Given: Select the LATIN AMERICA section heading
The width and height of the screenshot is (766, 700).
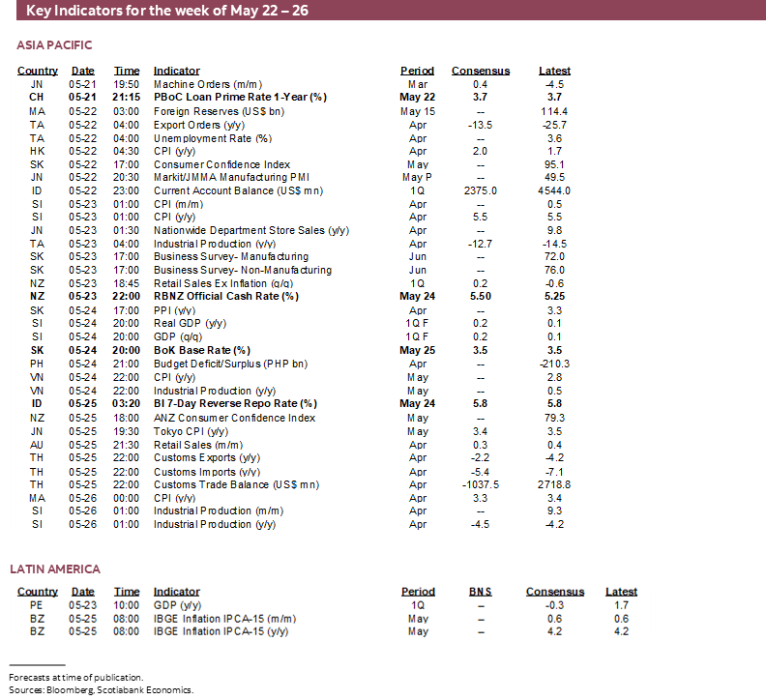Looking at the screenshot, I should pyautogui.click(x=55, y=569).
